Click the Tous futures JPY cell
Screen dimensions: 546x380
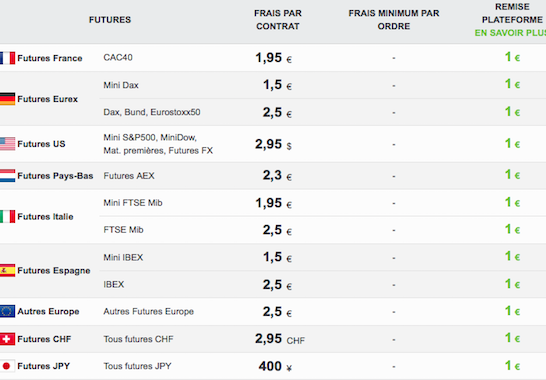[x=137, y=366]
